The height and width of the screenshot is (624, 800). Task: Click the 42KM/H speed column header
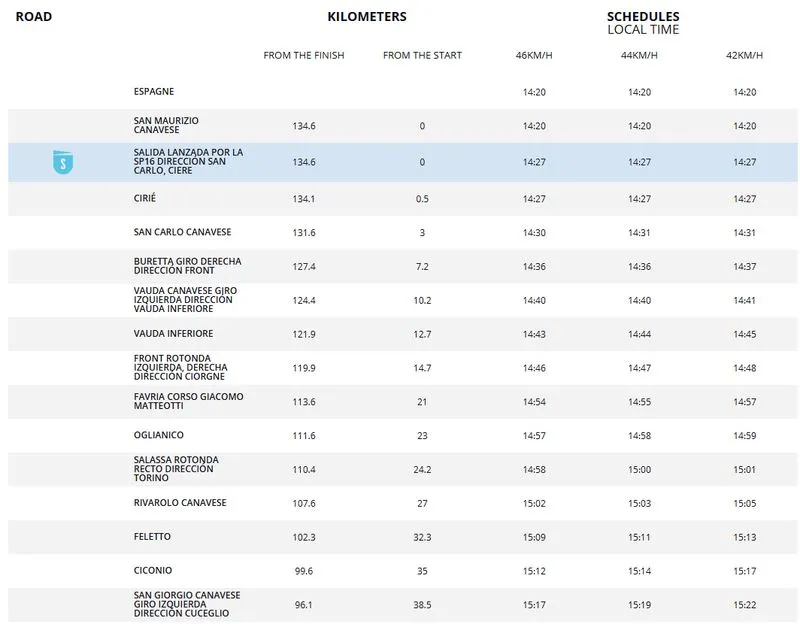(744, 56)
